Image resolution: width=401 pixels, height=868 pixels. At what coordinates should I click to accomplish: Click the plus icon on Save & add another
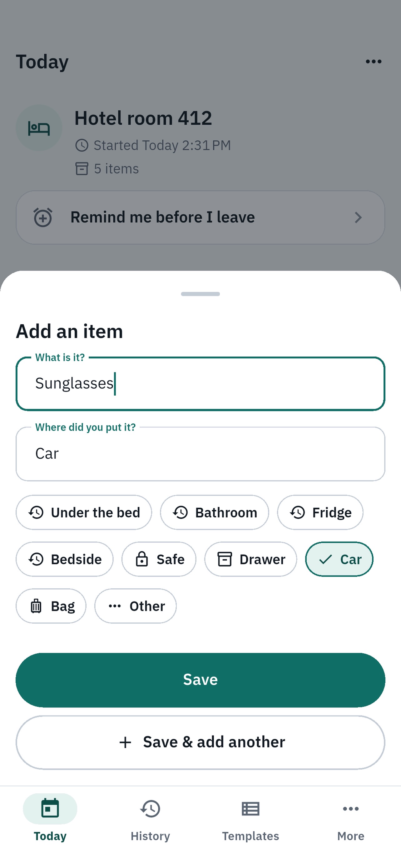point(125,742)
